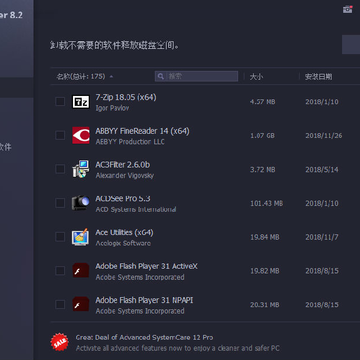Click publisher text ABBYY Production LLC
This screenshot has height=360, width=360.
[x=130, y=142]
